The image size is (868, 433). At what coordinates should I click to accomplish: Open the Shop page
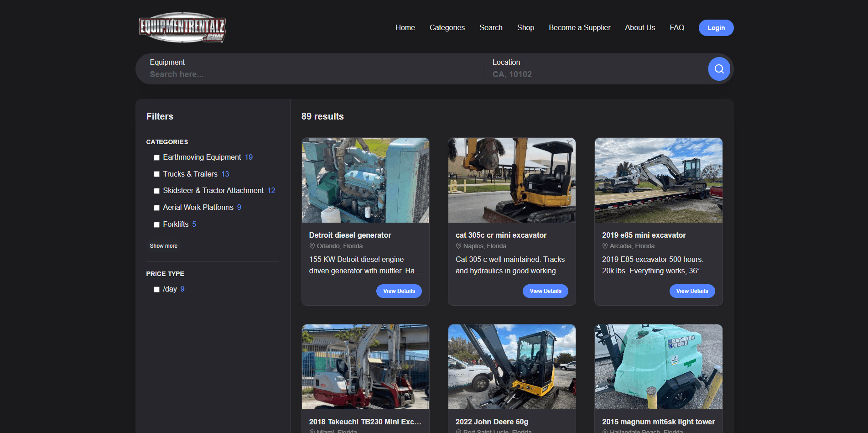pos(525,27)
